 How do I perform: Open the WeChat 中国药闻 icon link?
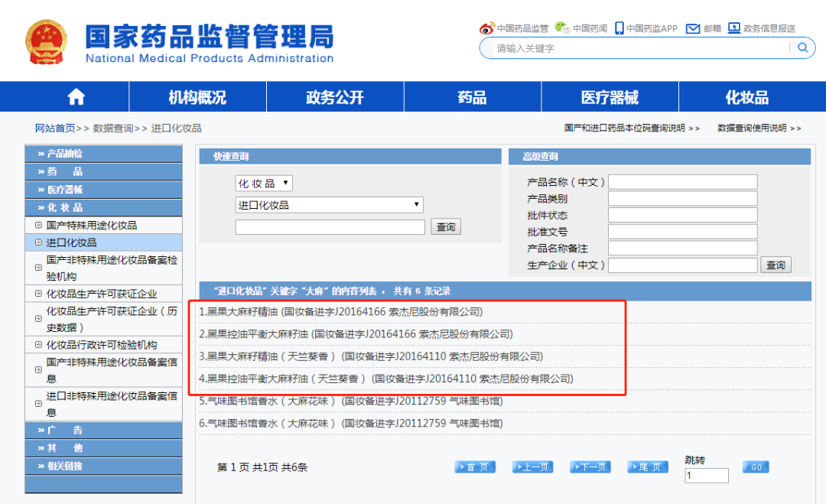coord(562,28)
